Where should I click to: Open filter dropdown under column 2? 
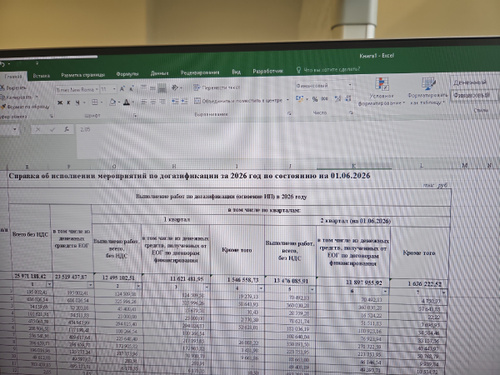[x=138, y=286]
